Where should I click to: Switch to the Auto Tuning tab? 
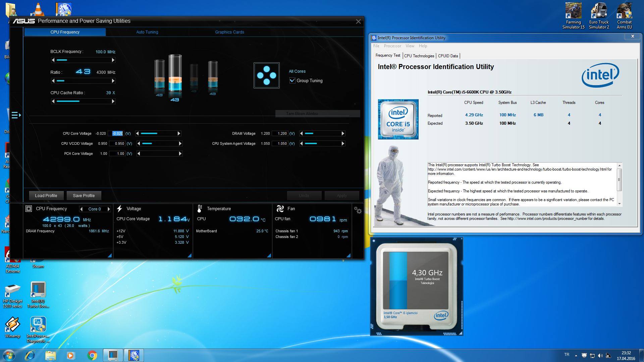[147, 32]
